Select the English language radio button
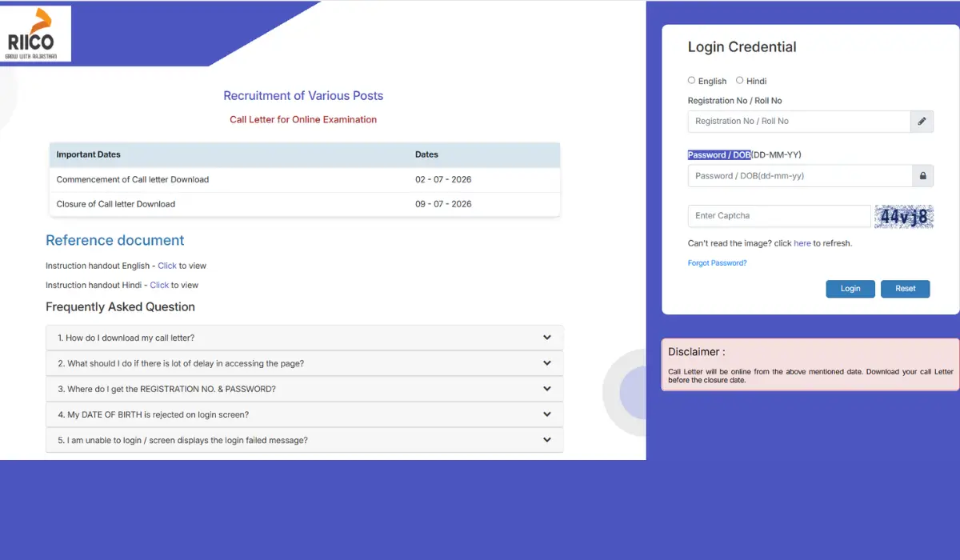This screenshot has width=960, height=560. [692, 81]
